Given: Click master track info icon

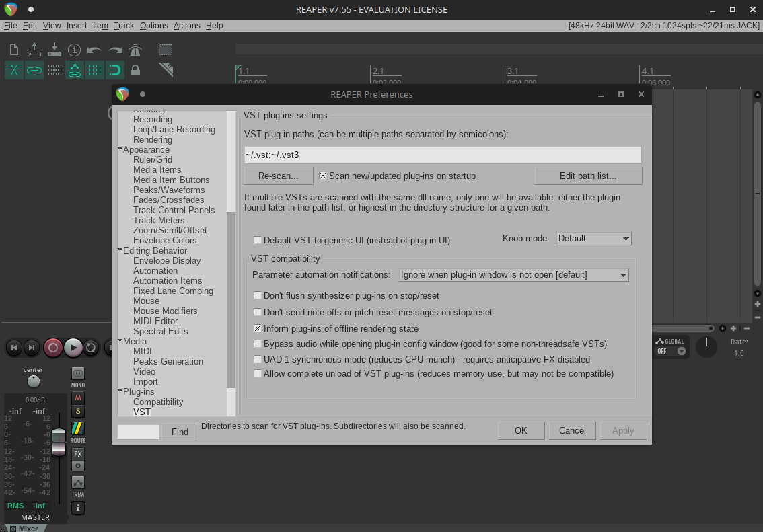Looking at the screenshot, I should (78, 508).
